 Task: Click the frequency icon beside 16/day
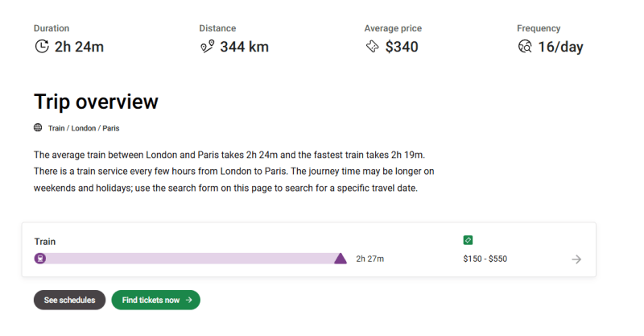(525, 47)
